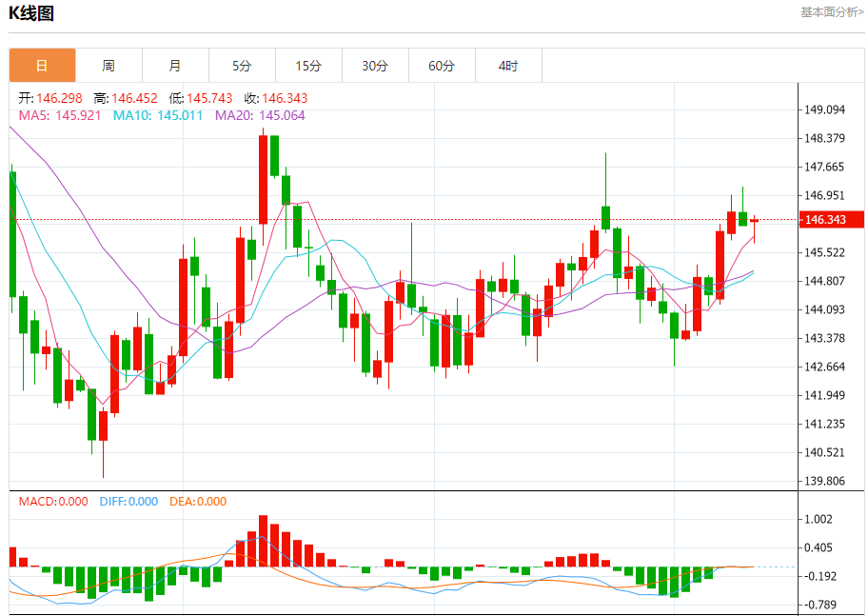Click the 145.522 price axis label
This screenshot has height=616, width=868.
[824, 252]
